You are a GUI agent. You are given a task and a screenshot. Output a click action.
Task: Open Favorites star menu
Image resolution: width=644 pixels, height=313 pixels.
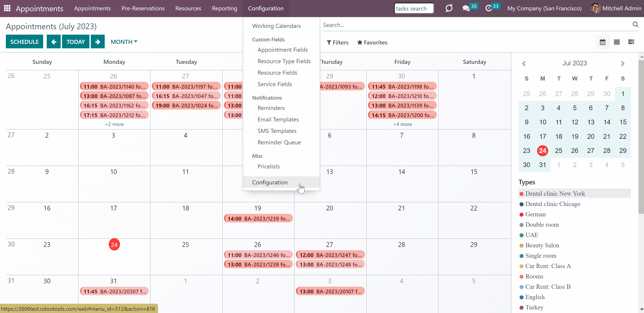coord(372,42)
